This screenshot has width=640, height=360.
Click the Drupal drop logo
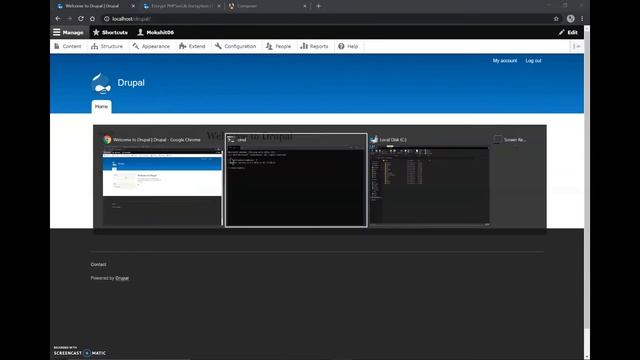pos(101,84)
